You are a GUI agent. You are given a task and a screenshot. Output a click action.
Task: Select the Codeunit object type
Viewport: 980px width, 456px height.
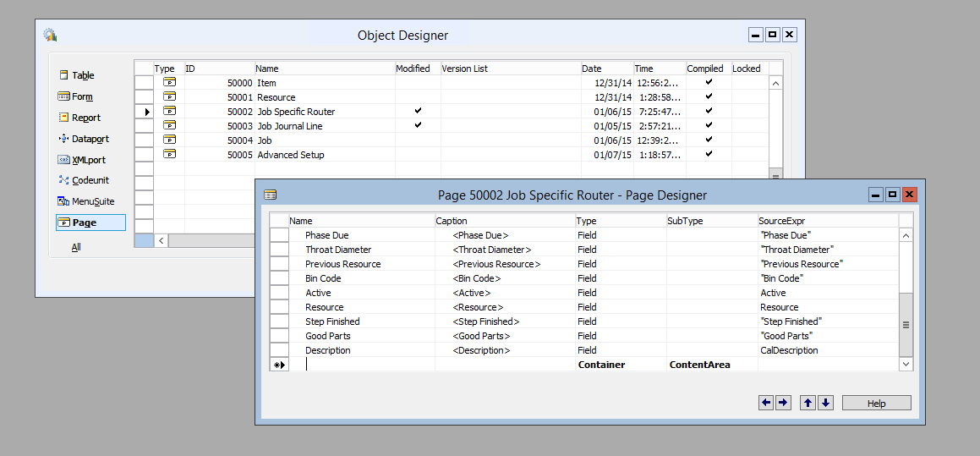tap(83, 180)
